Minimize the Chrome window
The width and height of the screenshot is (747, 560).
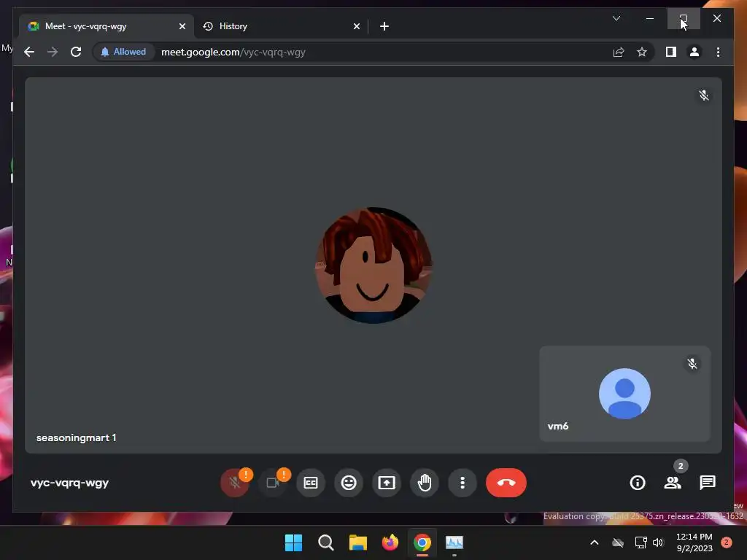pos(650,18)
